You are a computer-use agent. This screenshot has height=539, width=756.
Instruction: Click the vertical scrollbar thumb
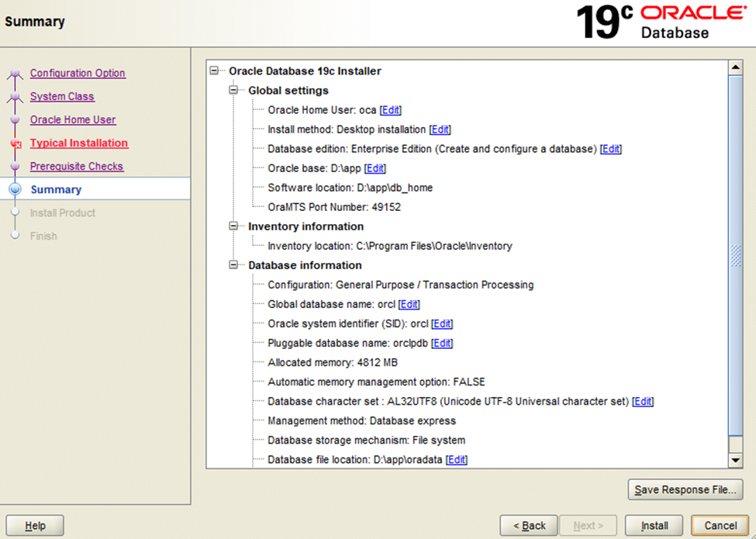735,255
